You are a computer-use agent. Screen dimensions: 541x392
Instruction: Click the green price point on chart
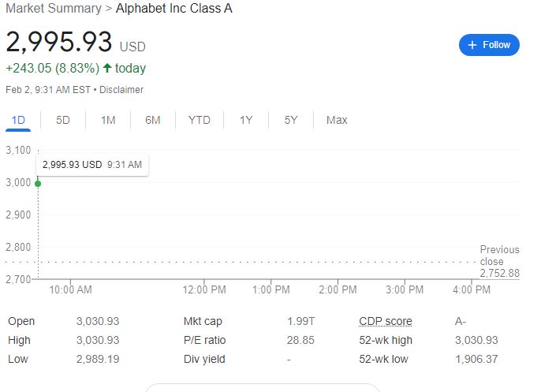point(38,183)
